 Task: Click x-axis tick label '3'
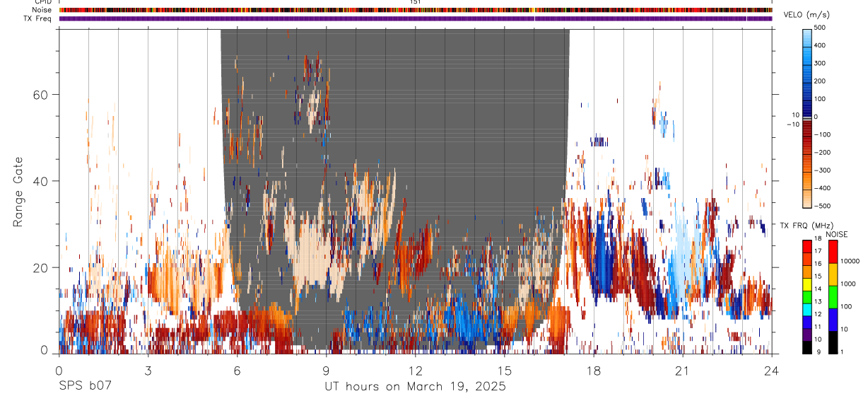[148, 371]
